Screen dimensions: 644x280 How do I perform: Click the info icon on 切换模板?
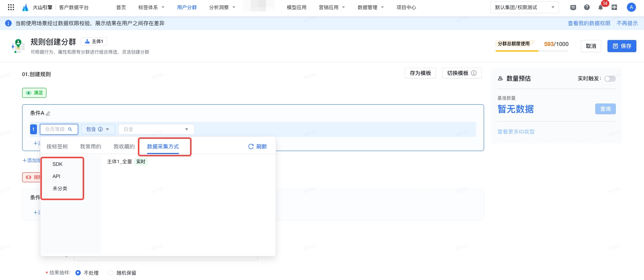[x=474, y=73]
